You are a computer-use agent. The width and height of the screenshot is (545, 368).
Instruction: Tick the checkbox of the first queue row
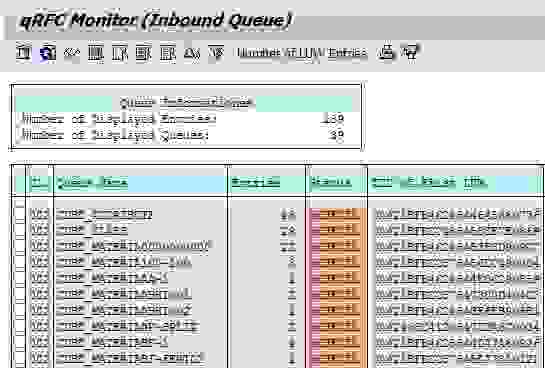tap(19, 213)
